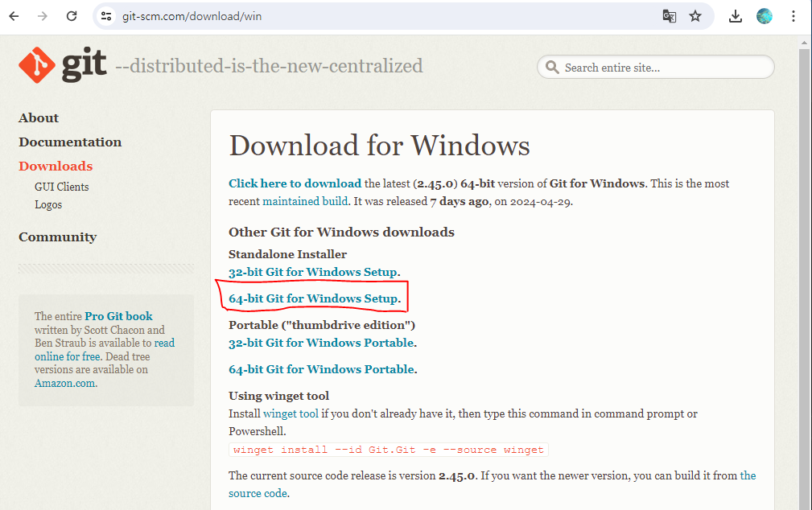Click the 'Click here to download' link
Screen dimensions: 812x510
(x=295, y=183)
